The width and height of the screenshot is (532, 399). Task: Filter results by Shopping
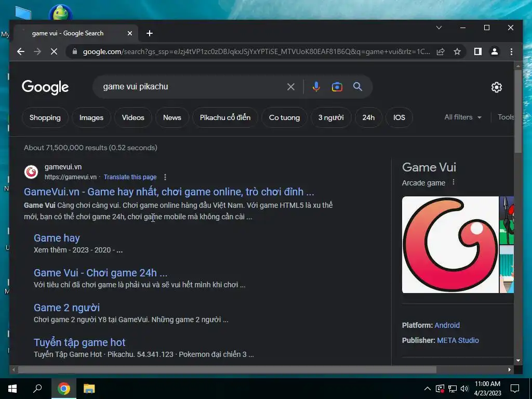(45, 117)
